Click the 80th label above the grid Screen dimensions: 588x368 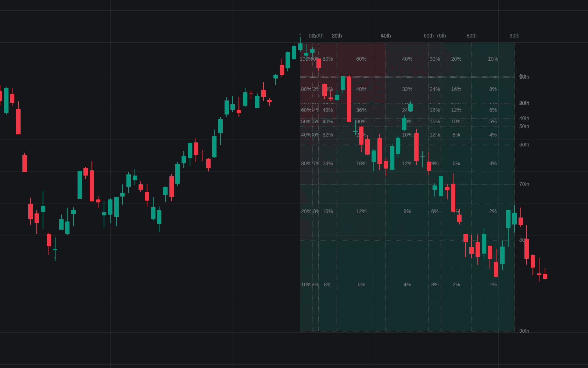coord(472,36)
